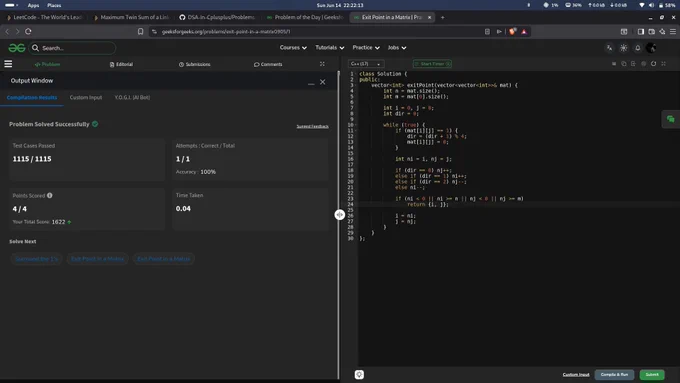
Task: Click the Start Timer button
Action: pos(432,64)
